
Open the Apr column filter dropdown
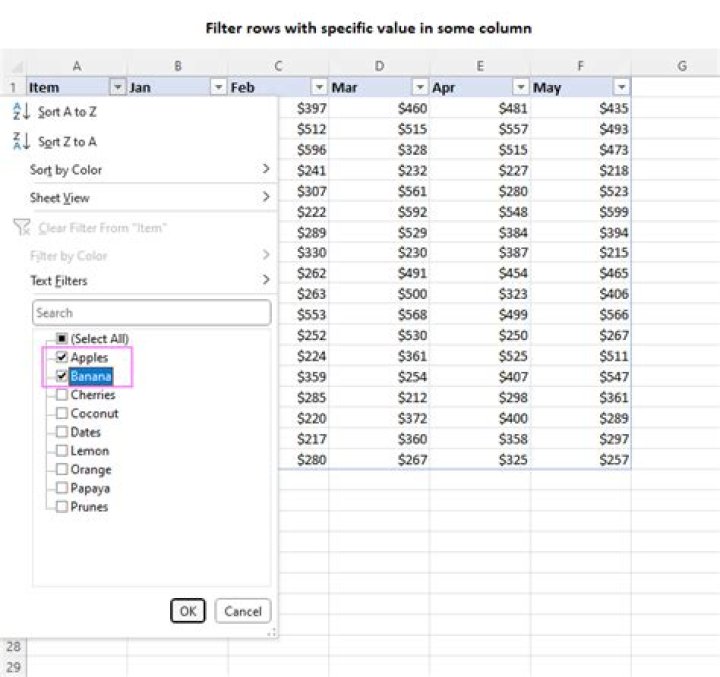tap(521, 87)
